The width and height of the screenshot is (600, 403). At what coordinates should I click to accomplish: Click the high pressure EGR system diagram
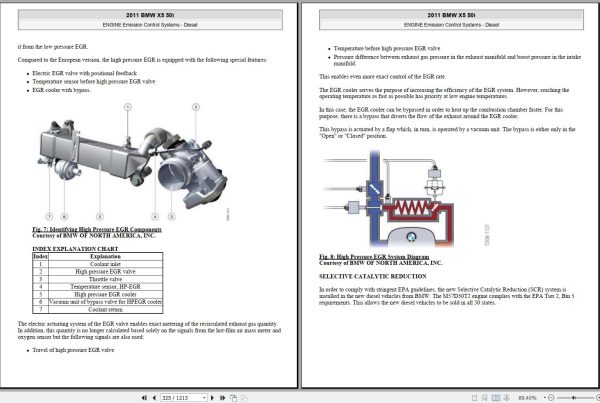406,198
